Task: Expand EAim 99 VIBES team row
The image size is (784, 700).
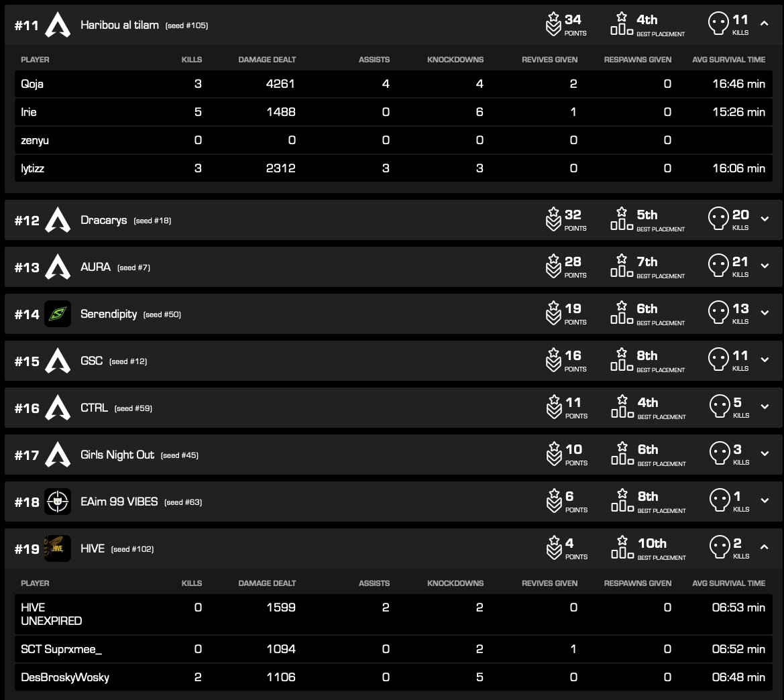Action: click(765, 500)
